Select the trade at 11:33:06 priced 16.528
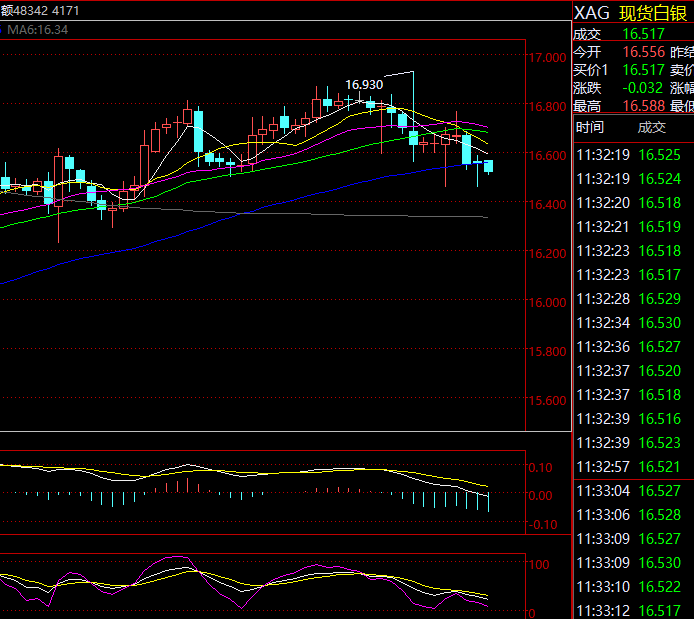The image size is (694, 619). [x=634, y=515]
